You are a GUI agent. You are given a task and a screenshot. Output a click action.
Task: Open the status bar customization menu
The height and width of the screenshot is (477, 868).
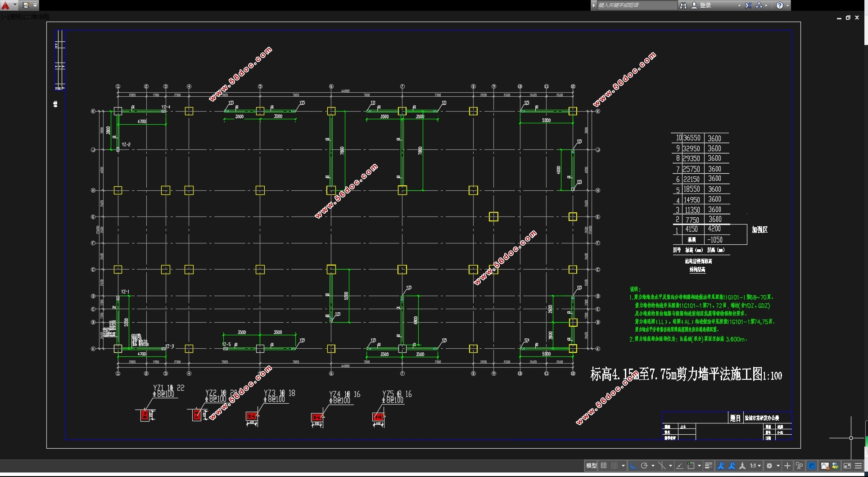859,466
